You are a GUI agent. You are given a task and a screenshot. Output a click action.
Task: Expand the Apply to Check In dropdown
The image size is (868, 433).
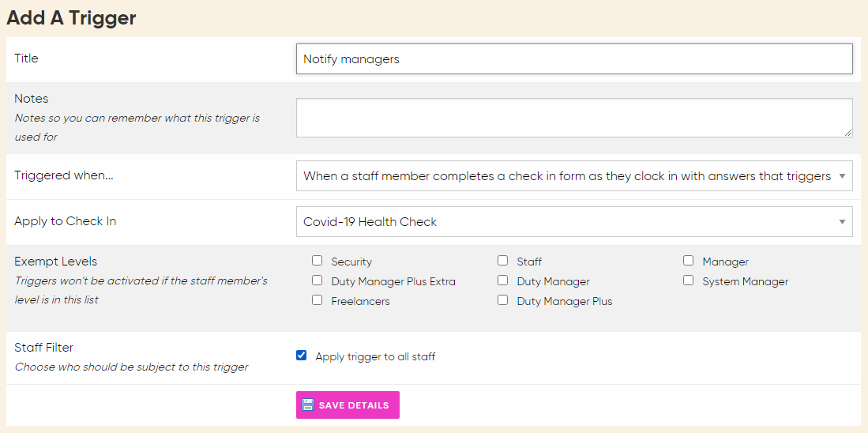coord(566,222)
